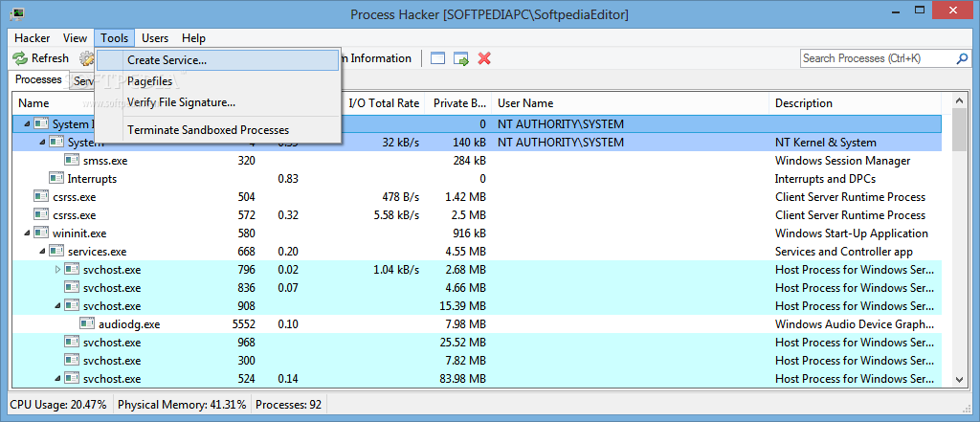
Task: Click the icon of svchost.exe PID 836
Action: [73, 288]
